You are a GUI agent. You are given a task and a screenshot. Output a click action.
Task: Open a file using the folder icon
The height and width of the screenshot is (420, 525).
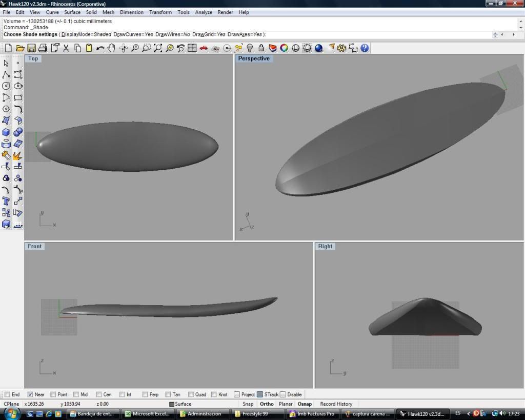coord(20,48)
